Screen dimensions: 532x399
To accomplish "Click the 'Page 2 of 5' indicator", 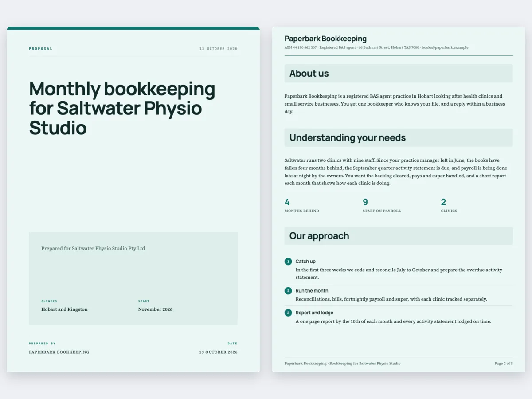I will [504, 364].
